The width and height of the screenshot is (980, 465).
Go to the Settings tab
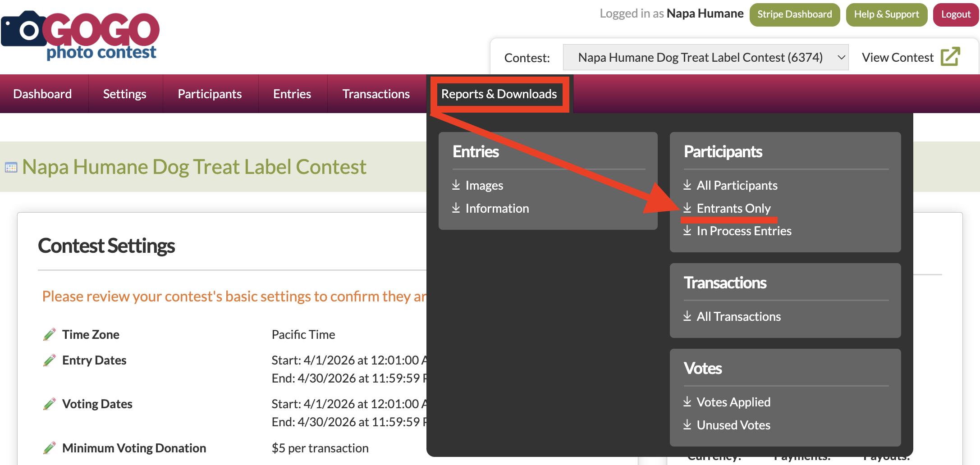[x=125, y=94]
